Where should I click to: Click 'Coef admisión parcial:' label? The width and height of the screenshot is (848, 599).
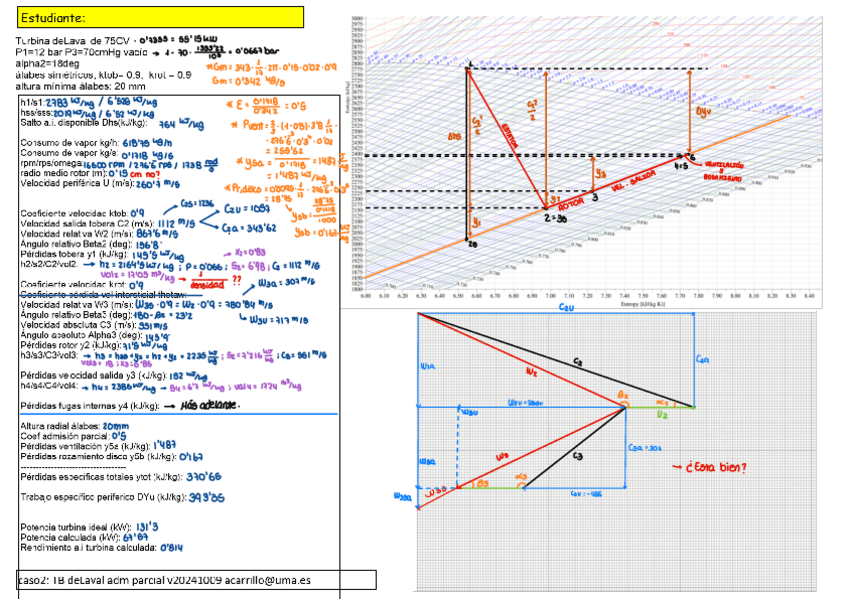(65, 436)
